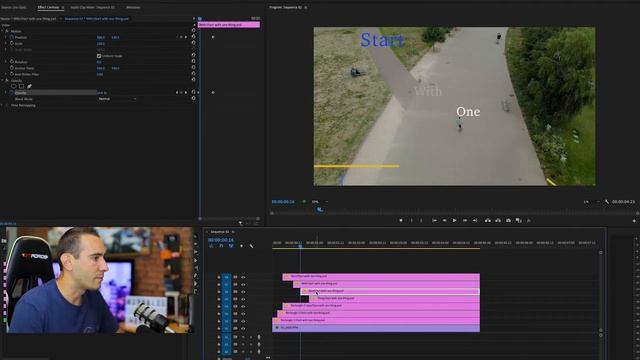Select the Razor tool

point(196,260)
